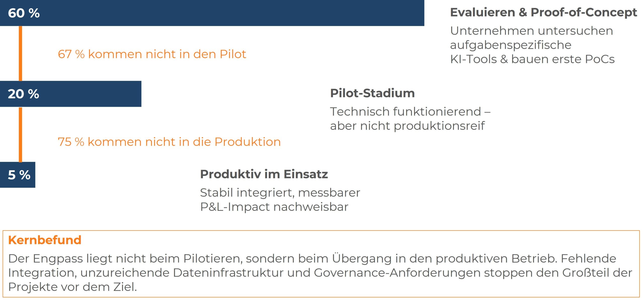Select the text "75 % kommen nicht in die Produktion"

[169, 142]
